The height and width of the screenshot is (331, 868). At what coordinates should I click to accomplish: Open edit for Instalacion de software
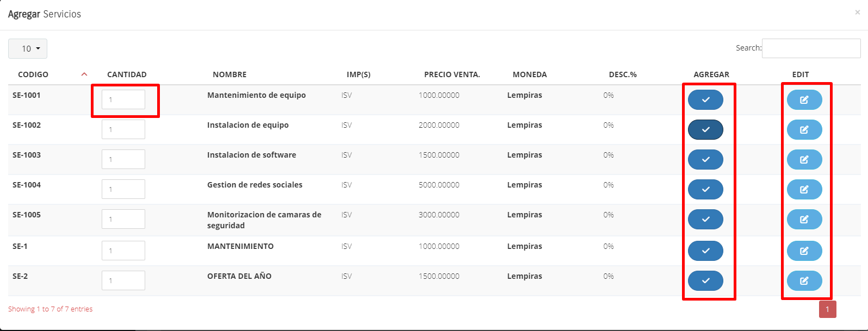click(x=804, y=160)
